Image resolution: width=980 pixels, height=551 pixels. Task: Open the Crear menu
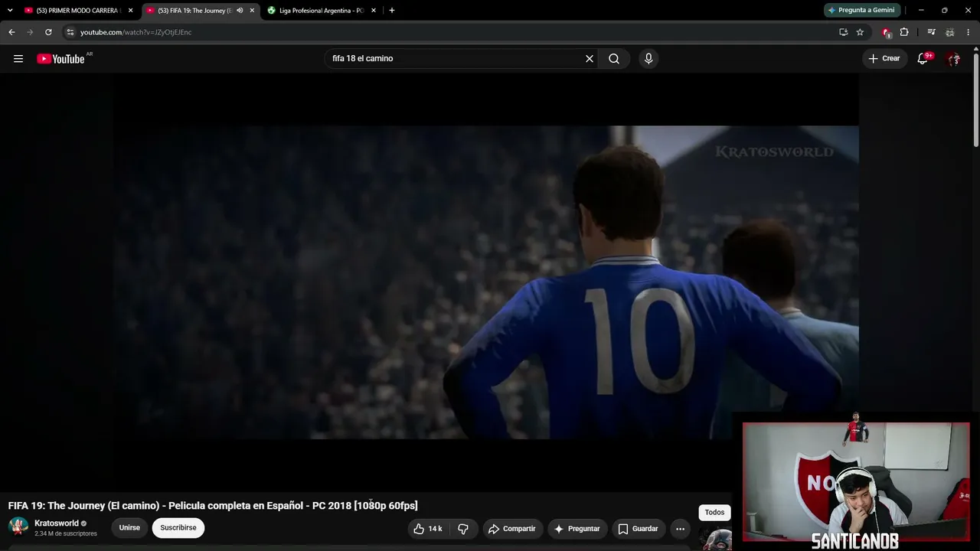[884, 59]
